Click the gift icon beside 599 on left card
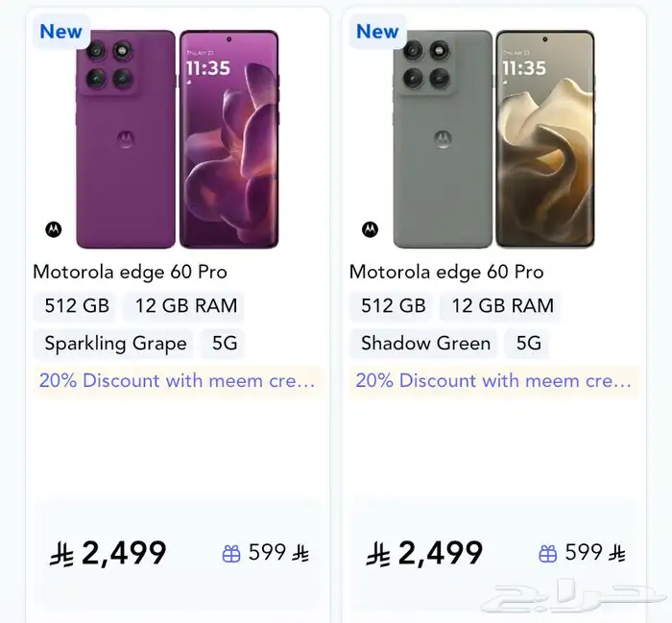Viewport: 672px width, 623px height. [x=231, y=553]
